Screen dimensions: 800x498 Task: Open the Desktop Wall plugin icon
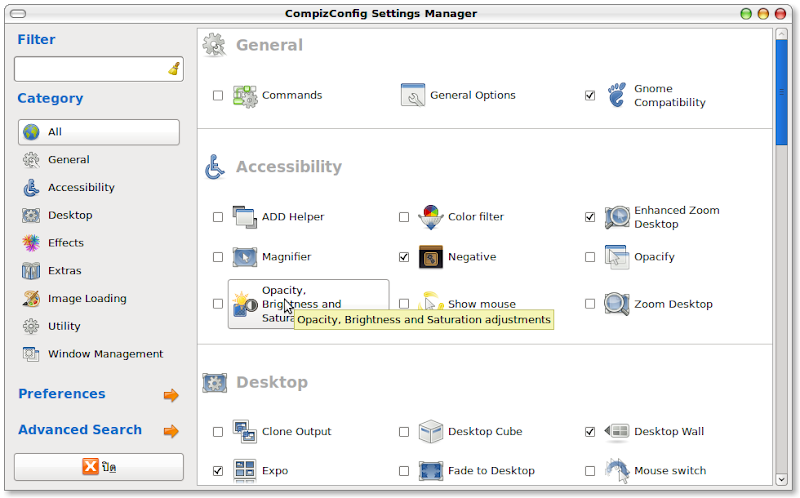(x=617, y=432)
